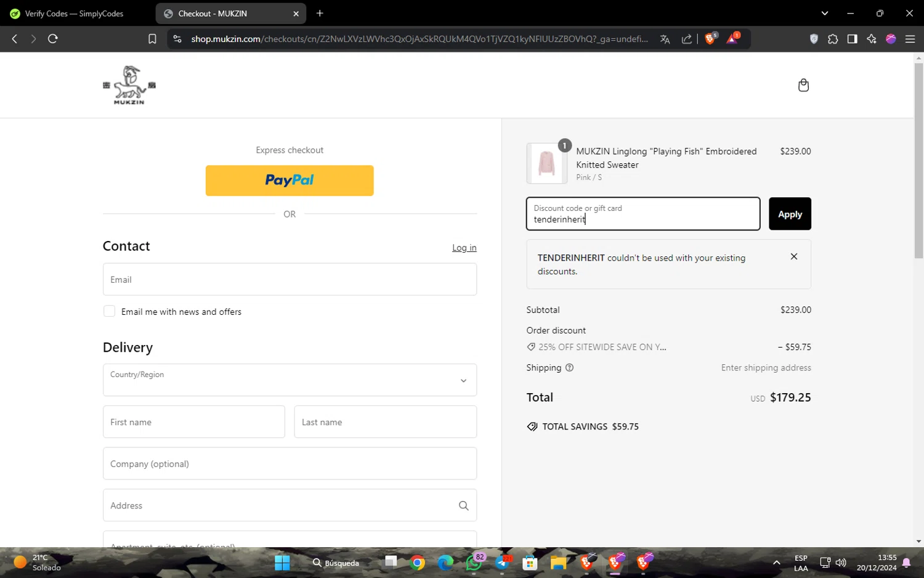924x578 pixels.
Task: Click the Windows search box Búsqueda
Action: click(336, 563)
